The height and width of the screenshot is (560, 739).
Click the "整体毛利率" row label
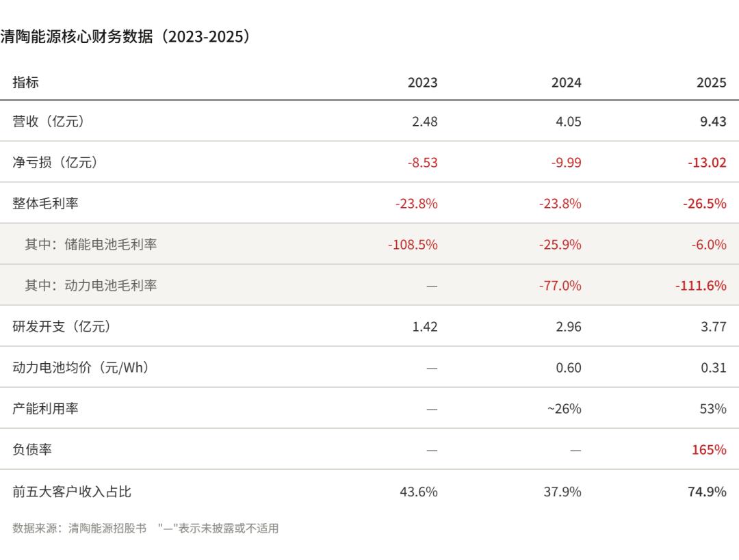(x=45, y=204)
